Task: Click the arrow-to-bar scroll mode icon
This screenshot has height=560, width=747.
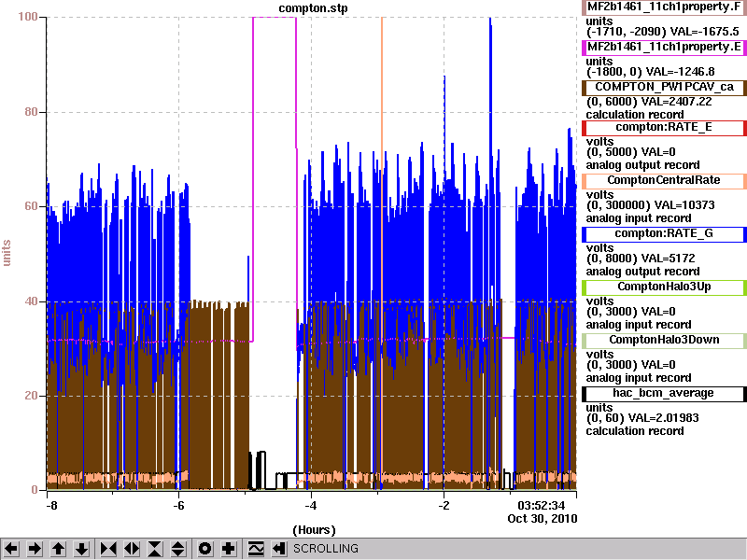Action: click(x=279, y=549)
